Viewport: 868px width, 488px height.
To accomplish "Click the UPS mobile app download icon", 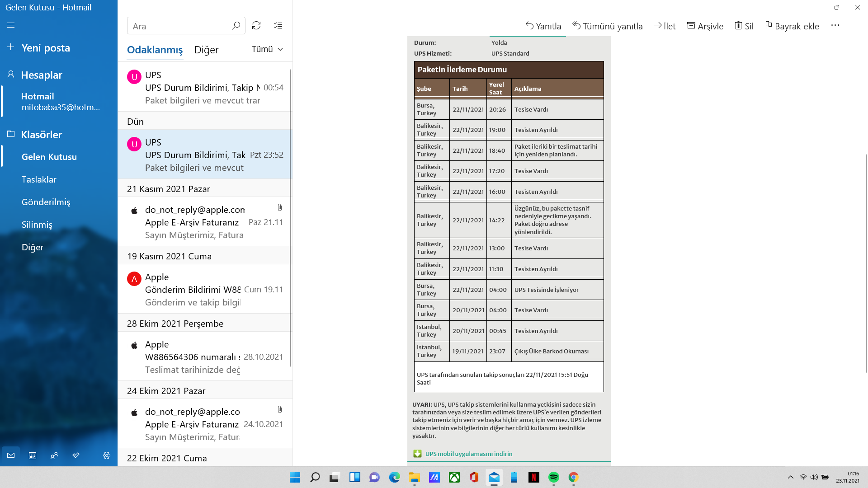I will [417, 454].
